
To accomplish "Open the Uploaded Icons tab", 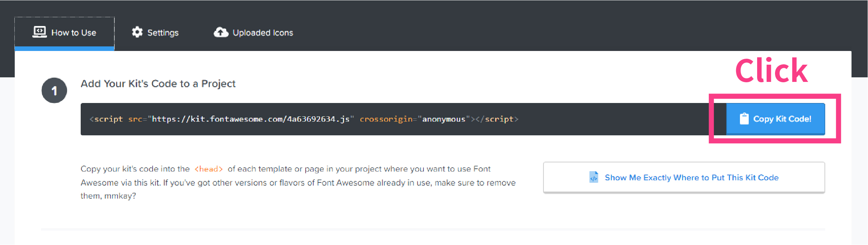I will (x=253, y=33).
